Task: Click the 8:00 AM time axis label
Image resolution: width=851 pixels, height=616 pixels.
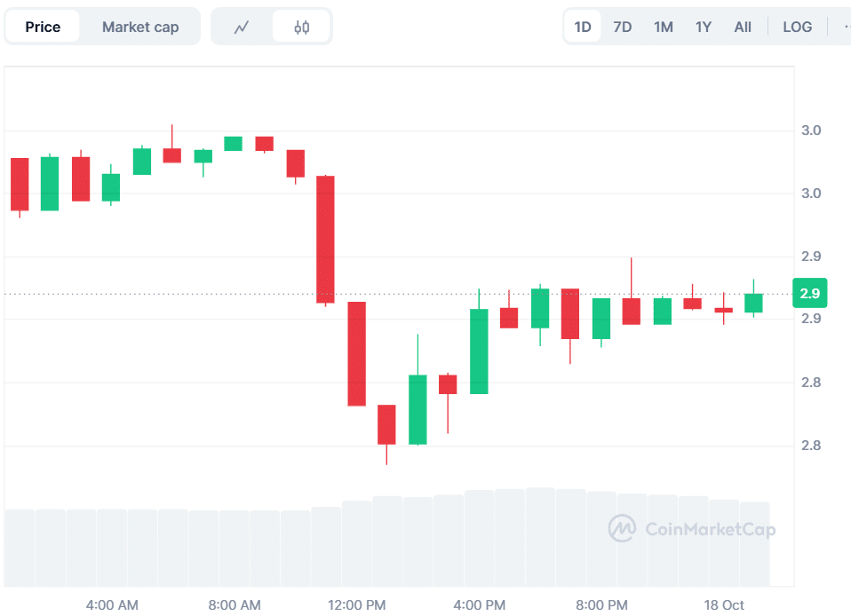Action: [x=235, y=605]
